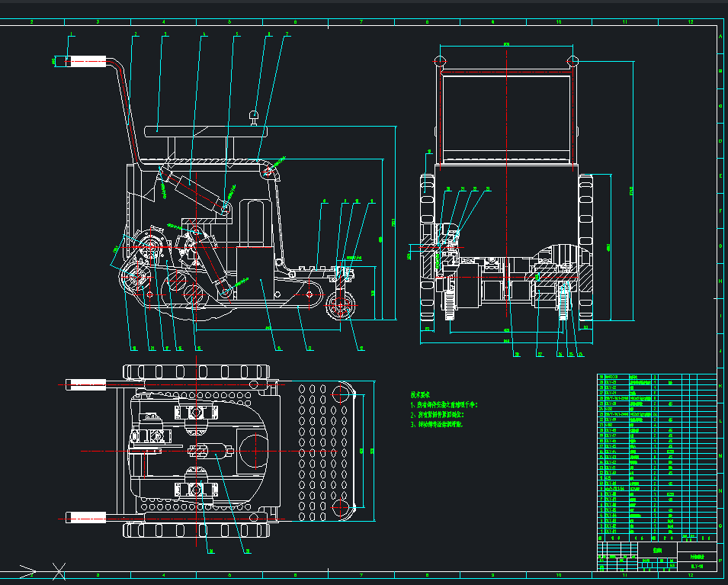
Task: Select the seat cushion in the side view
Action: 206,131
